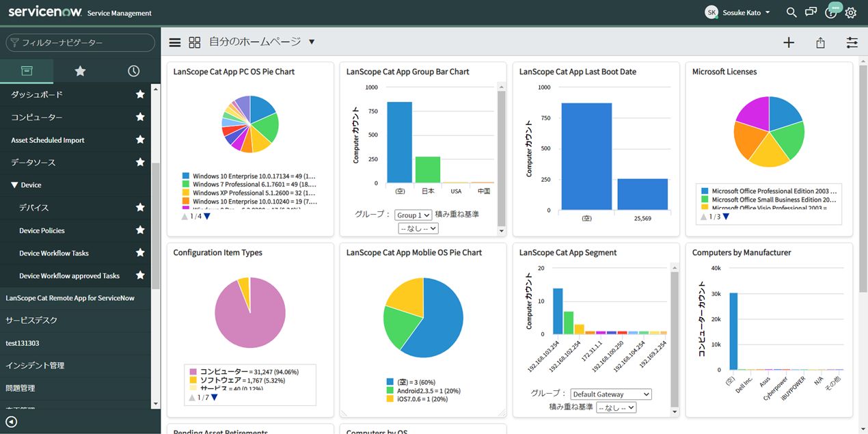Go to next legend page in Microsoft Licenses

pyautogui.click(x=726, y=217)
